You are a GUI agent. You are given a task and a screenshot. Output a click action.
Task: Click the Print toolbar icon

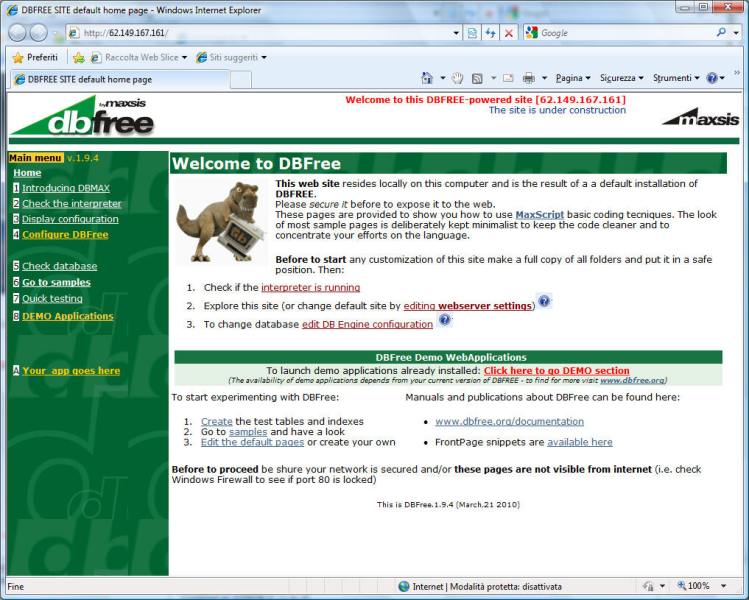coord(528,78)
